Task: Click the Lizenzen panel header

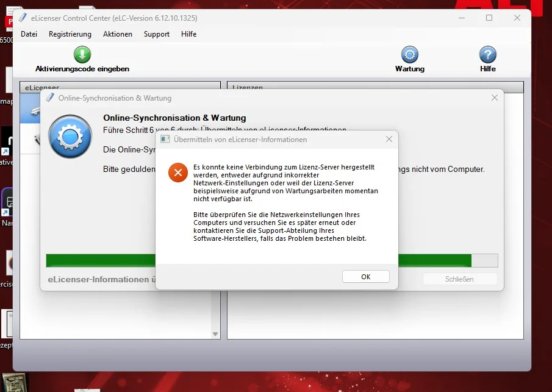Action: pyautogui.click(x=375, y=87)
